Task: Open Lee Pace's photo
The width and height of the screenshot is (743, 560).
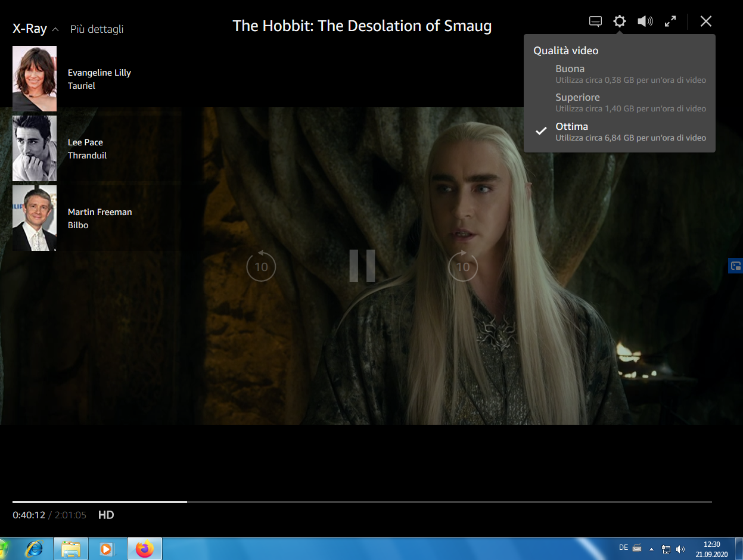Action: [35, 148]
